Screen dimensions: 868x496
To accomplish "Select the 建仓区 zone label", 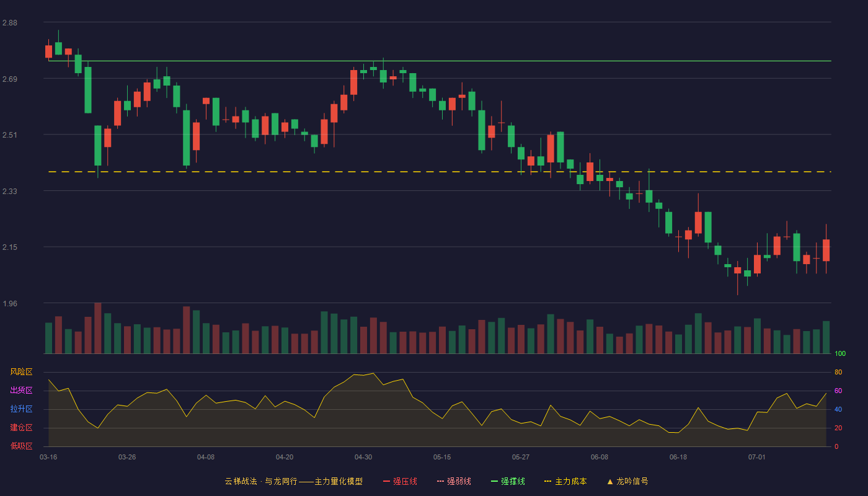I will tap(21, 428).
